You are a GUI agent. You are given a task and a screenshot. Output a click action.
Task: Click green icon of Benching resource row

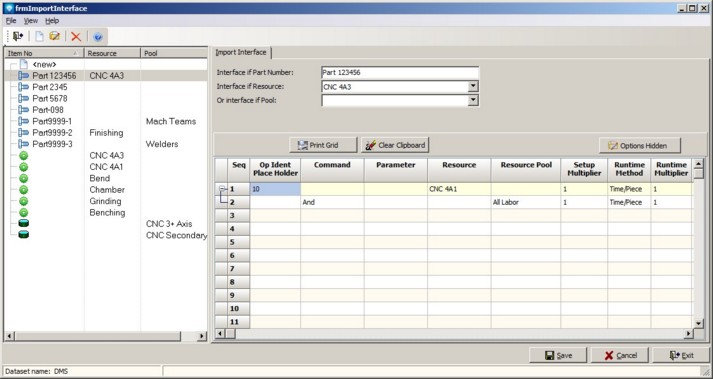tap(24, 212)
